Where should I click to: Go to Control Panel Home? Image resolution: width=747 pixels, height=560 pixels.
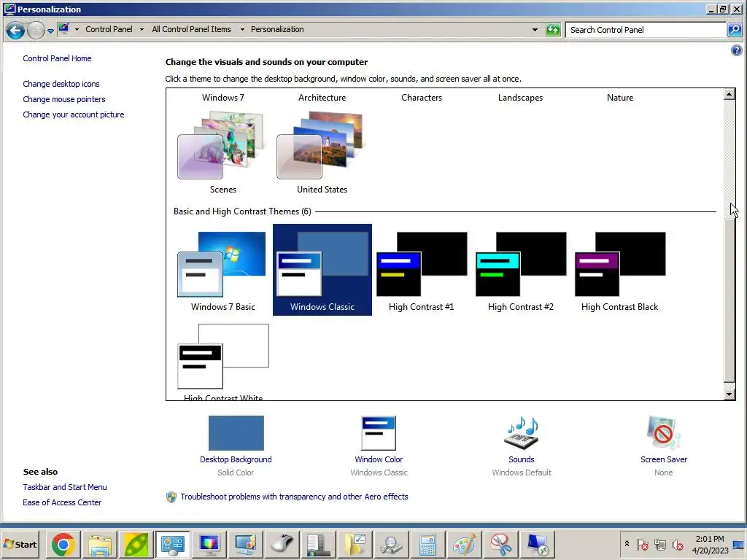(x=57, y=58)
